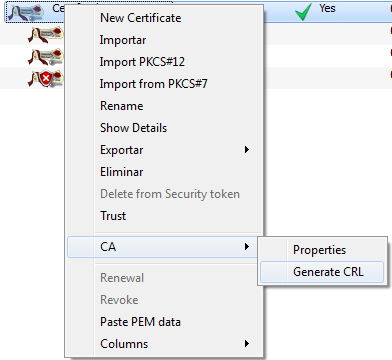Screen dimensions: 392x360
Task: Select Import from PKCS#7 entry
Action: pos(154,84)
